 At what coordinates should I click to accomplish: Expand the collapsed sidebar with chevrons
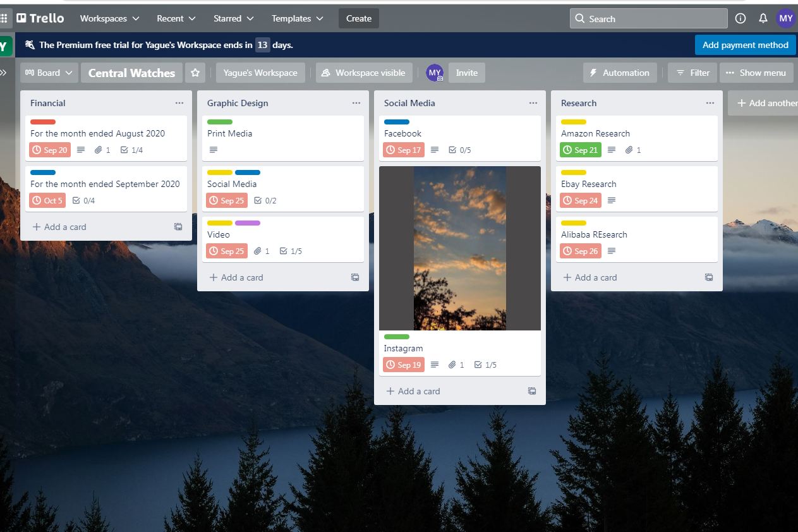pyautogui.click(x=3, y=73)
